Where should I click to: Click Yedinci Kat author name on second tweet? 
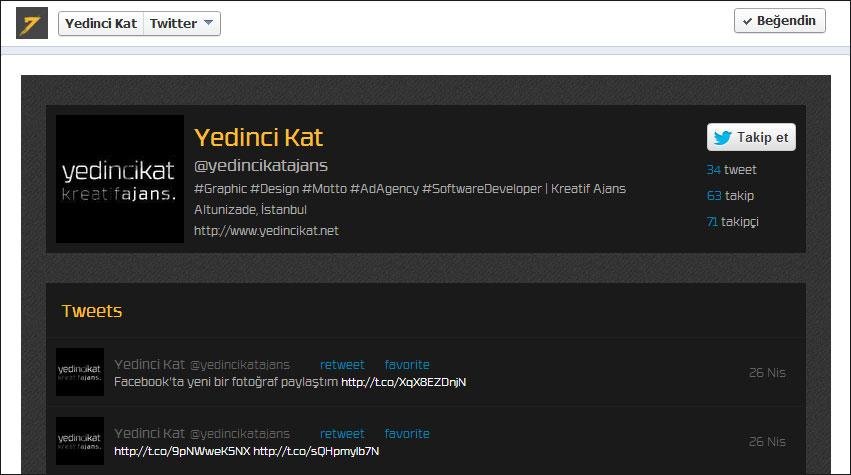(x=149, y=433)
